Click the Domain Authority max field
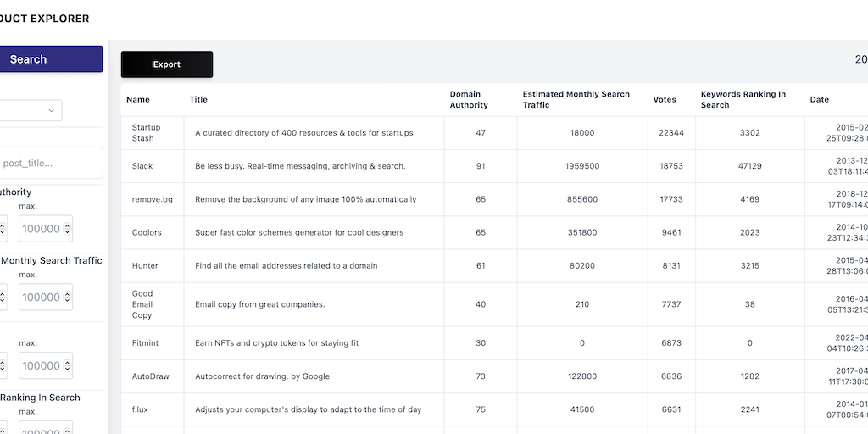This screenshot has width=868, height=434. coord(41,229)
